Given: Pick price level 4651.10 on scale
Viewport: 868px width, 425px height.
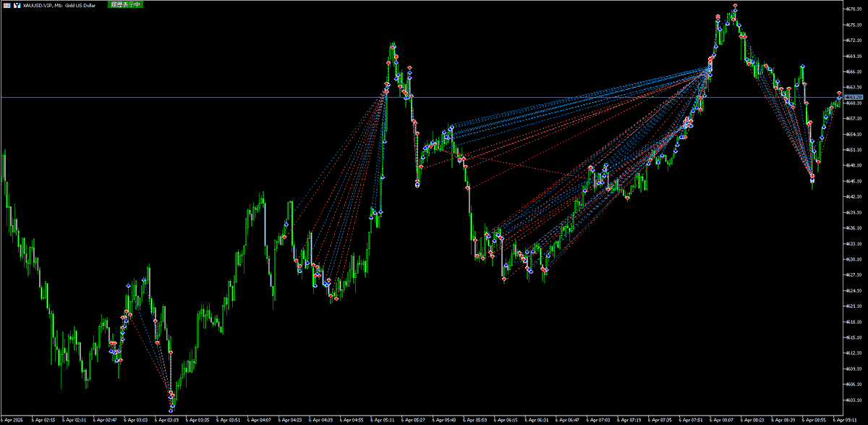Looking at the screenshot, I should [x=854, y=150].
